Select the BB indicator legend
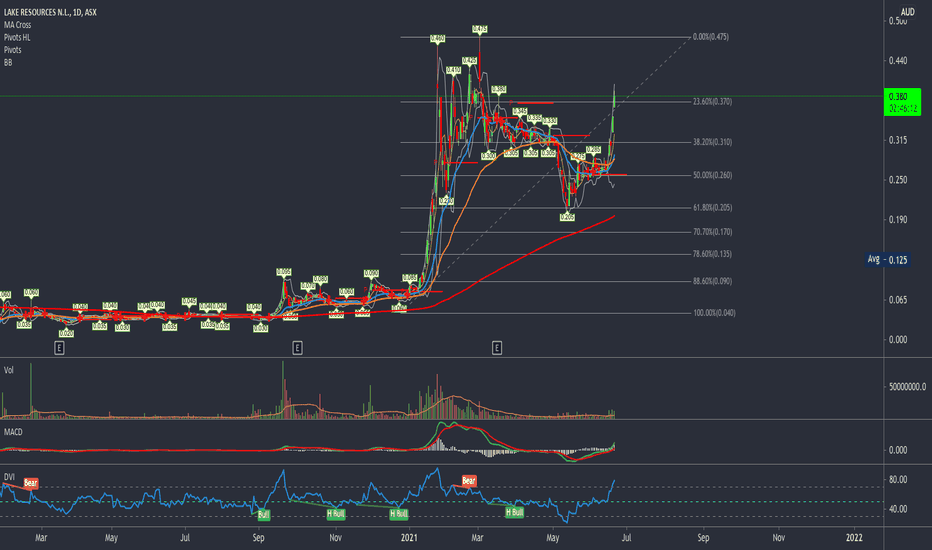932x550 pixels. pyautogui.click(x=8, y=62)
